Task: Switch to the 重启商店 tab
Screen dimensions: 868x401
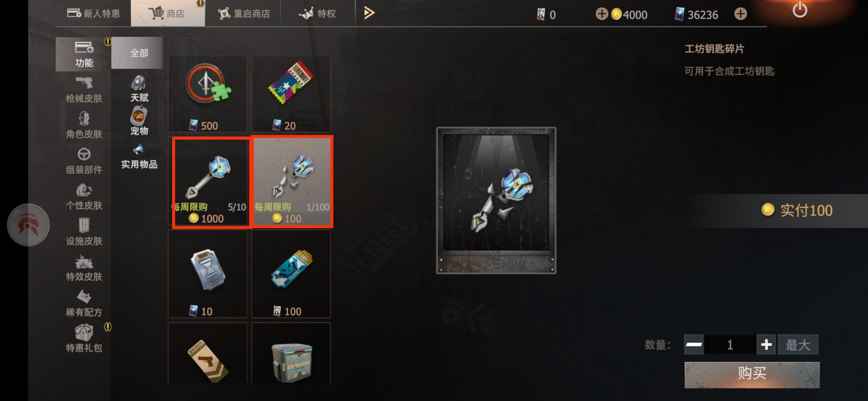Action: pos(243,14)
